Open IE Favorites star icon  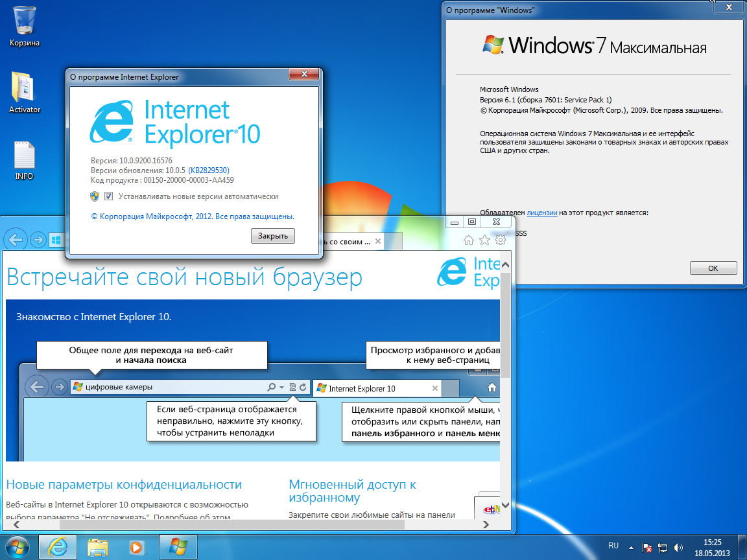pos(484,240)
